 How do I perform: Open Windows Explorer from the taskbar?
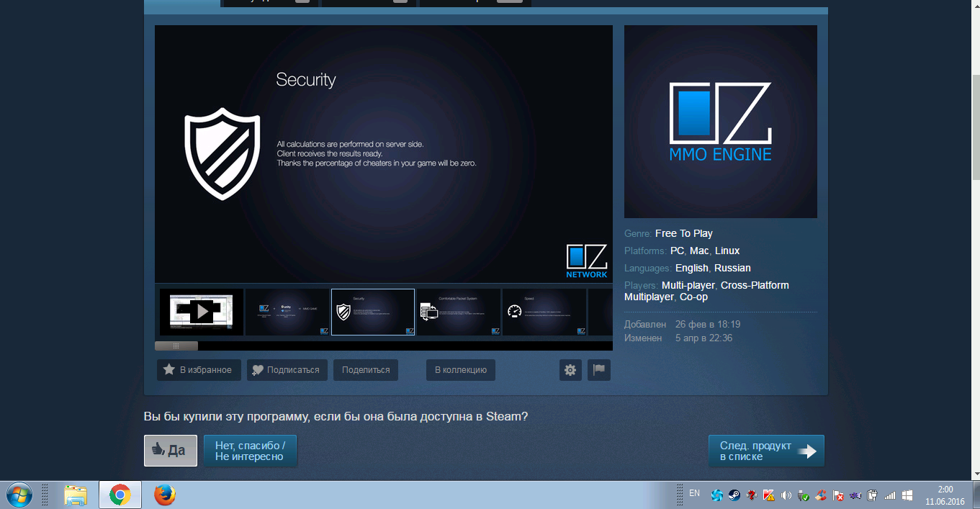[x=76, y=495]
